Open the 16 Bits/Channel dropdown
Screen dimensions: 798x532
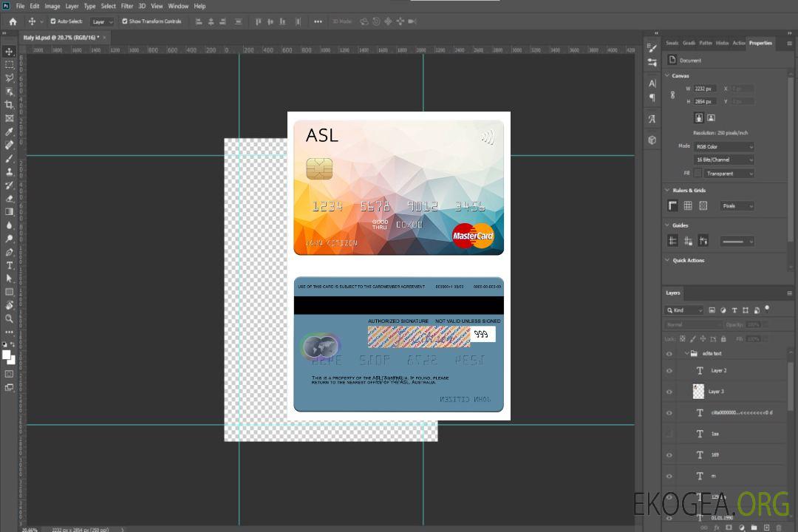723,160
